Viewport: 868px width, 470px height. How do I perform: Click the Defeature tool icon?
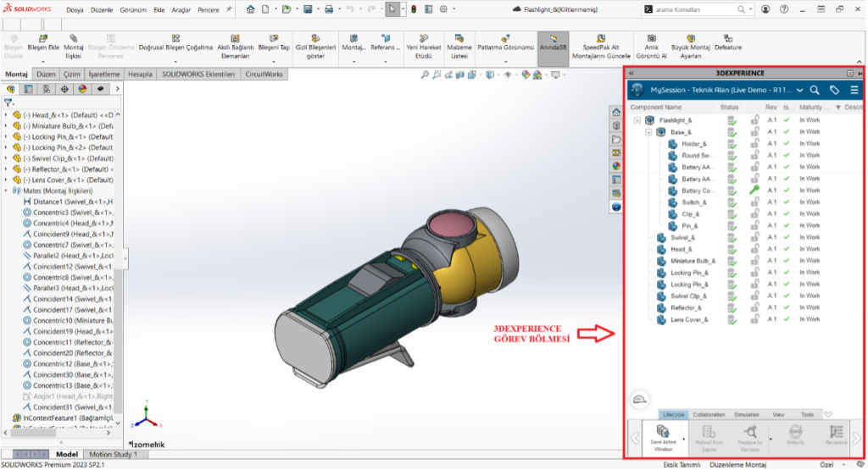[727, 38]
